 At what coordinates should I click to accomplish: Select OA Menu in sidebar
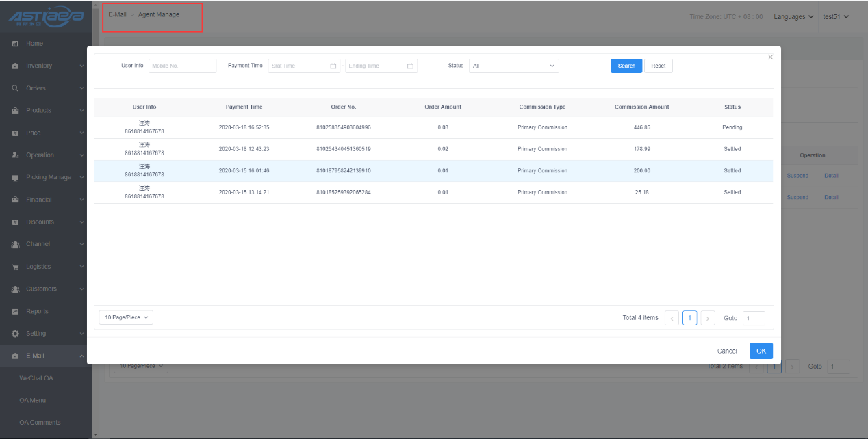(33, 400)
